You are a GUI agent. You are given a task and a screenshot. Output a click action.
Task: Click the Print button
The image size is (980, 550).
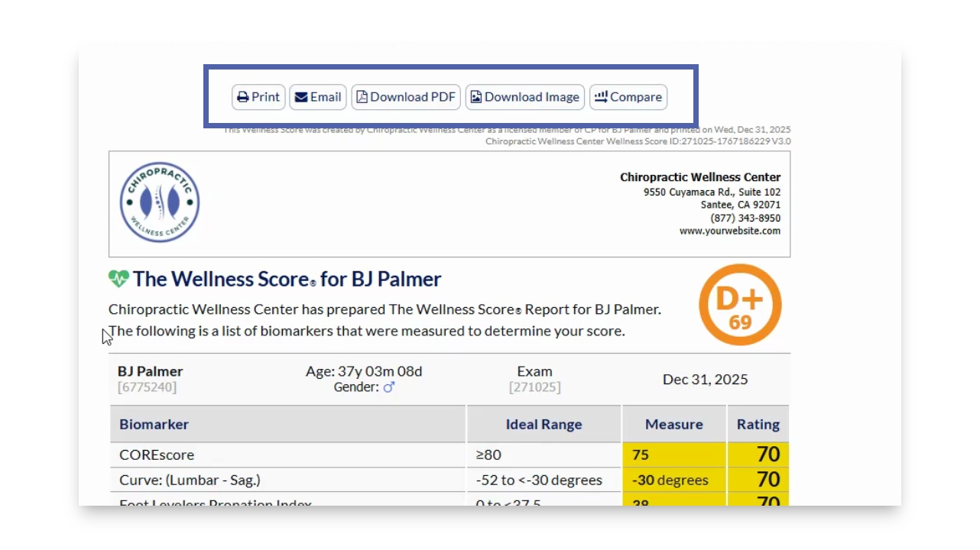tap(258, 97)
